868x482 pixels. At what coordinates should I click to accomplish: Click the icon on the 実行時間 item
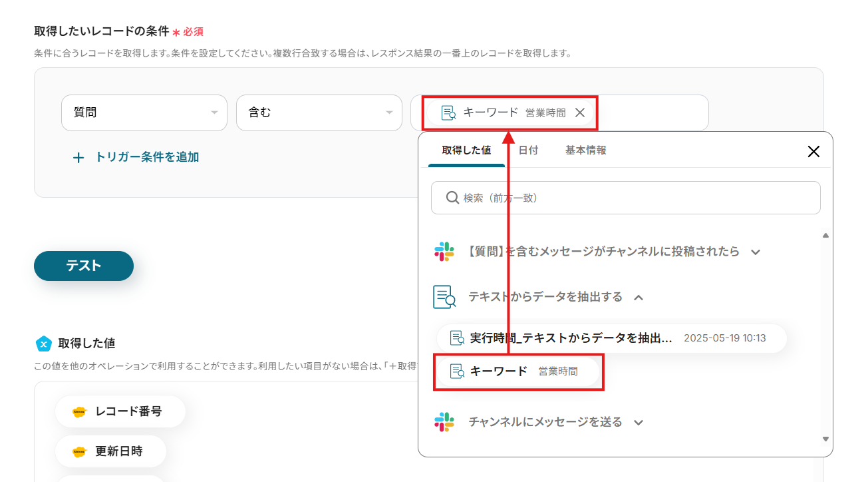tap(457, 338)
